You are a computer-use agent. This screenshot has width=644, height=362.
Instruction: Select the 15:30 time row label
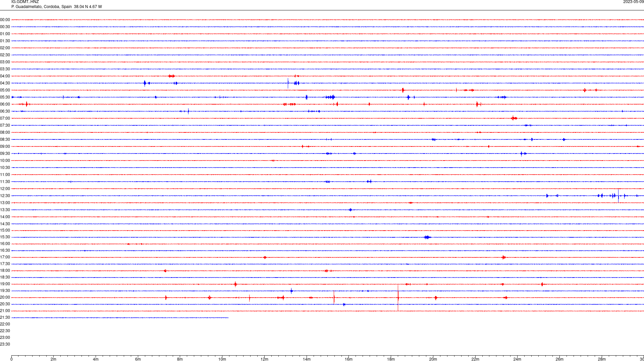pos(5,237)
